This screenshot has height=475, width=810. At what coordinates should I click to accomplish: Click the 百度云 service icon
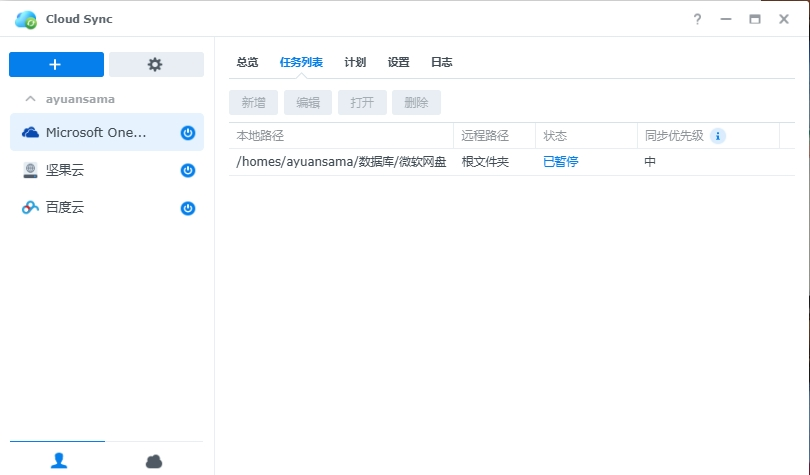30,208
